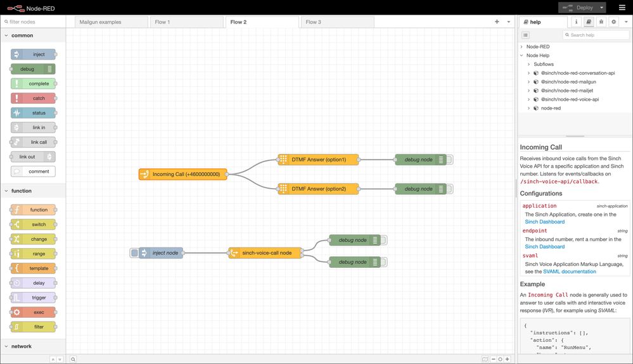The height and width of the screenshot is (364, 633).
Task: Select the DTMF Answer (option2) node
Action: tap(318, 189)
